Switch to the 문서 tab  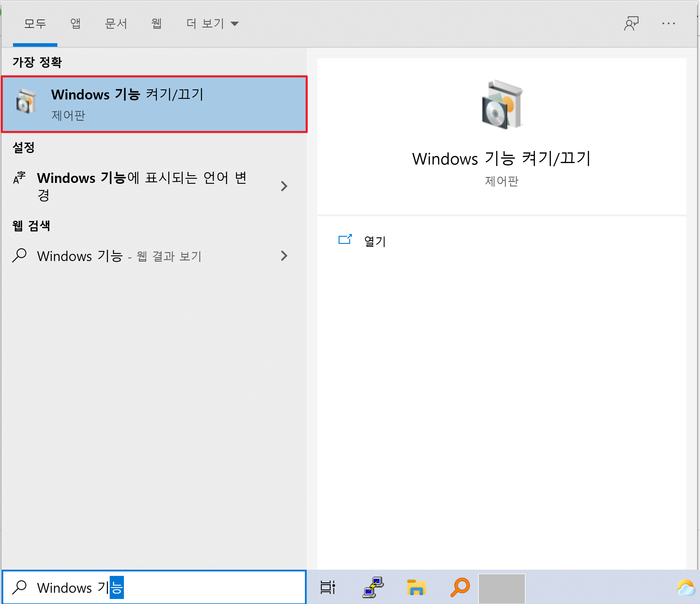[116, 23]
